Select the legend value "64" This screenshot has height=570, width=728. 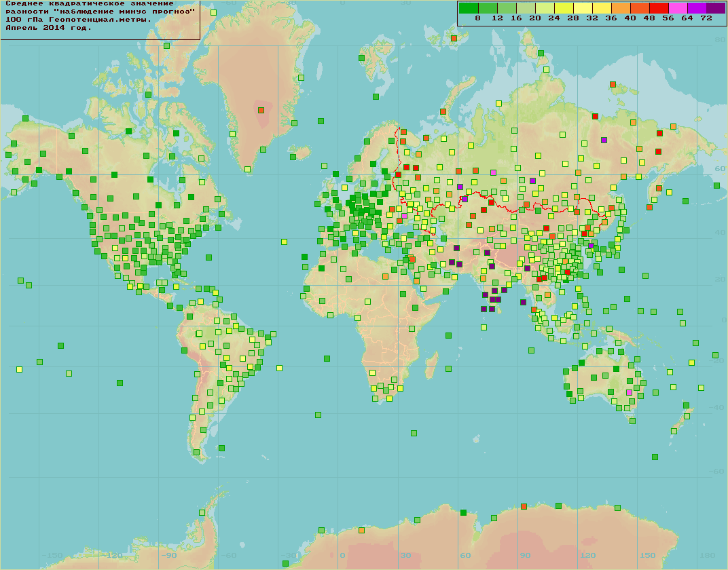point(687,18)
